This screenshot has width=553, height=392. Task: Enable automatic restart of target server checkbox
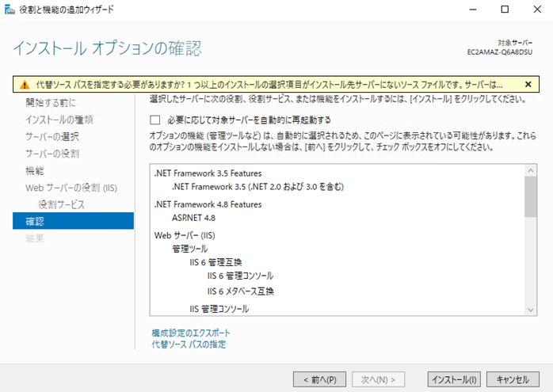[154, 120]
